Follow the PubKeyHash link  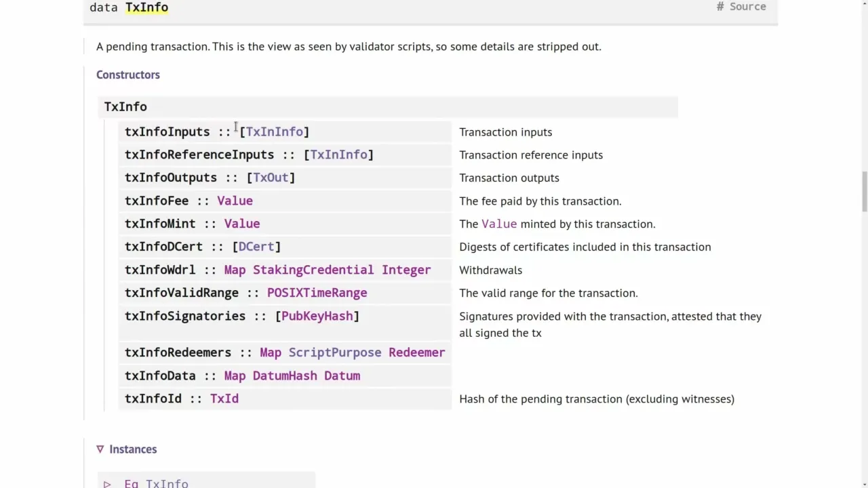point(317,316)
